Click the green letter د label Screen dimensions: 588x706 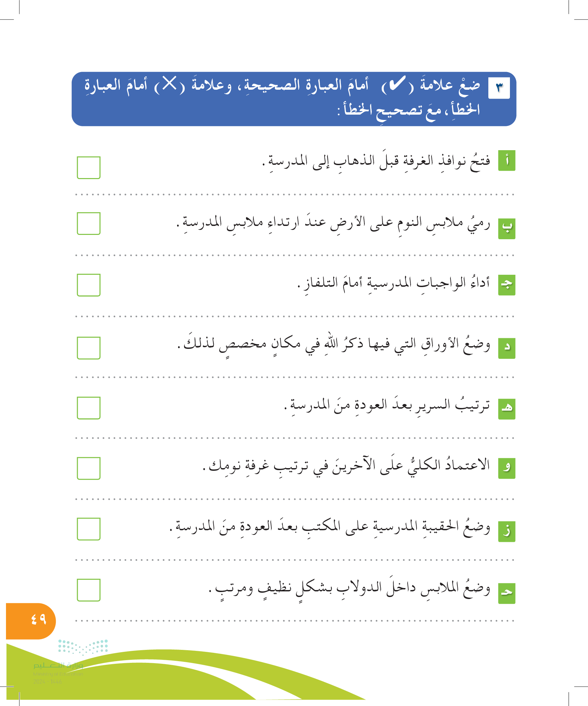[506, 348]
